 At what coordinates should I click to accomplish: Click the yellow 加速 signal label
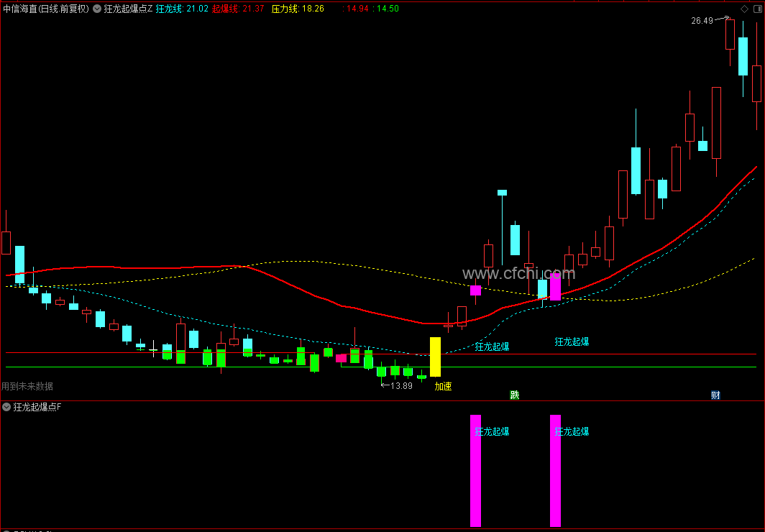(x=443, y=386)
